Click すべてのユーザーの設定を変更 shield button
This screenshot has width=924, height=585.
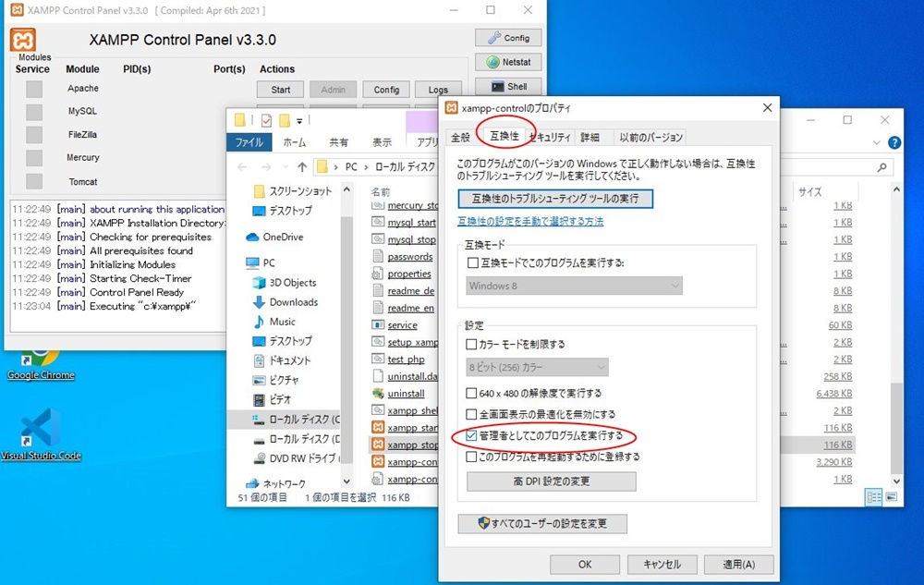click(x=542, y=523)
